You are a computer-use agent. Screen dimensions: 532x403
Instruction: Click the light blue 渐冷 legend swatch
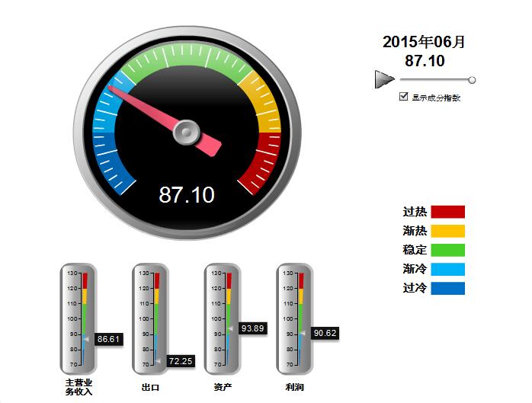(447, 269)
